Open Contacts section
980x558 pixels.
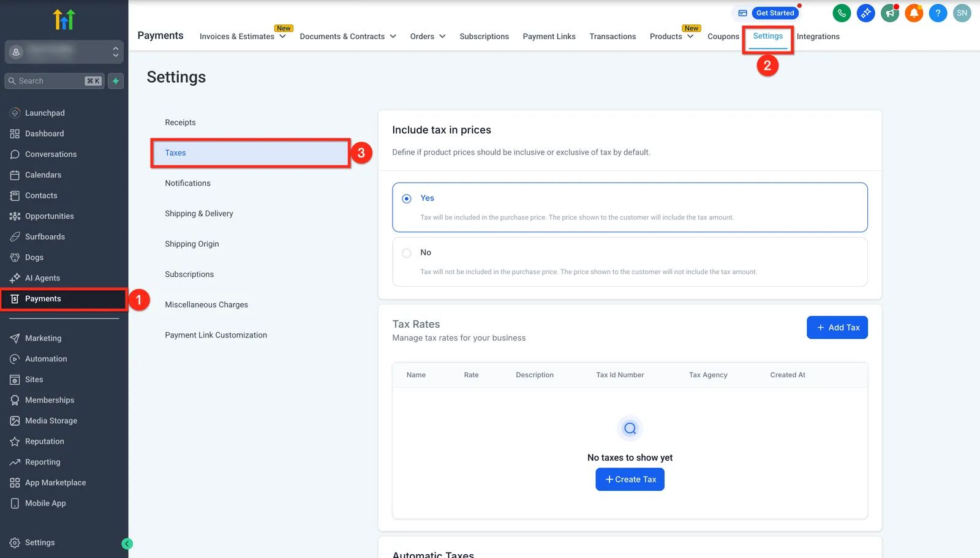pyautogui.click(x=41, y=195)
